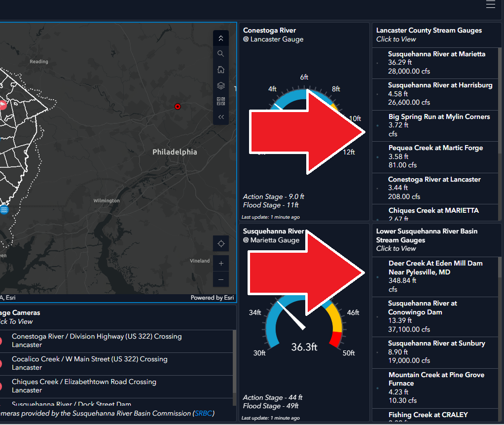Collapse the map tools upward

pos(220,38)
